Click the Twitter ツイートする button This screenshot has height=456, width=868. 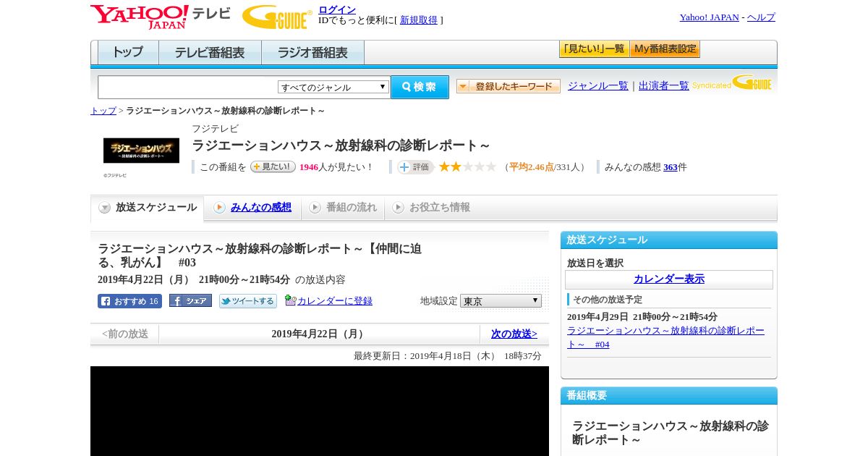coord(248,301)
